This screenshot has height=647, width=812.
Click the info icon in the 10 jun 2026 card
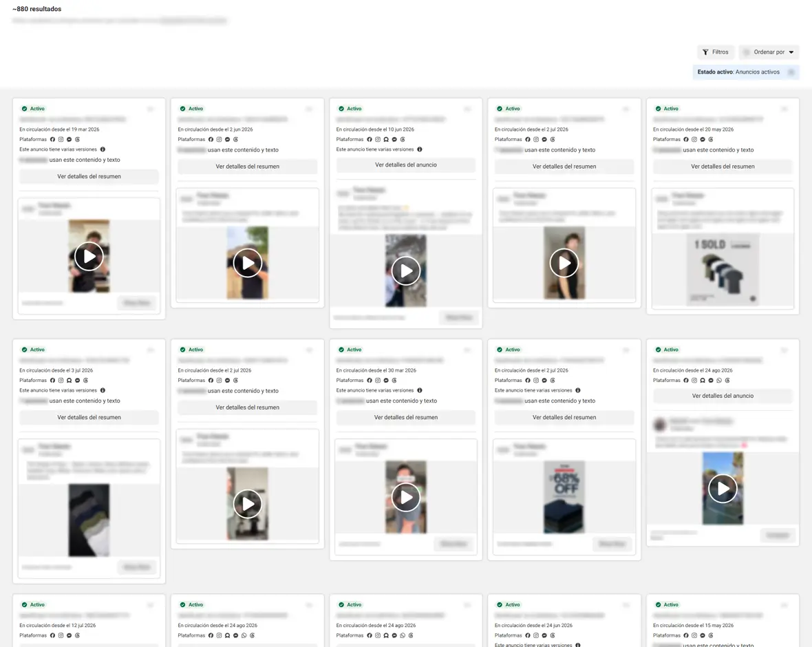coord(420,149)
